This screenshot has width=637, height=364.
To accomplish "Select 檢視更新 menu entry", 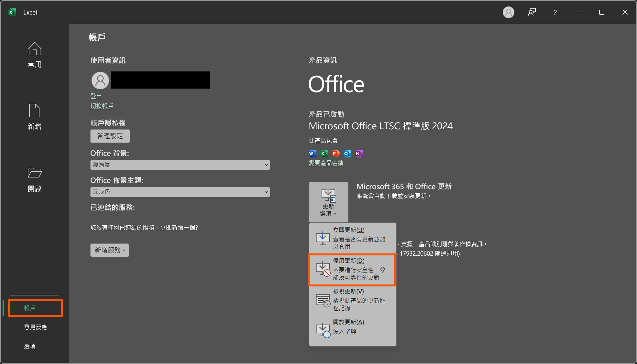I will (353, 300).
